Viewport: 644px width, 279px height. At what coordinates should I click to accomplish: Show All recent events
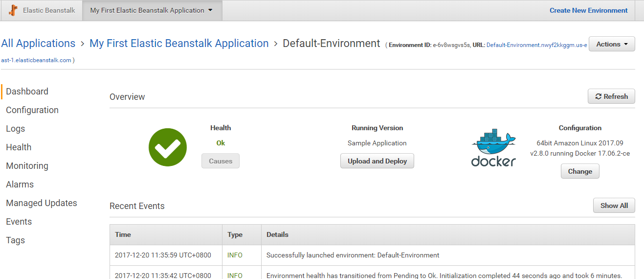tap(614, 206)
